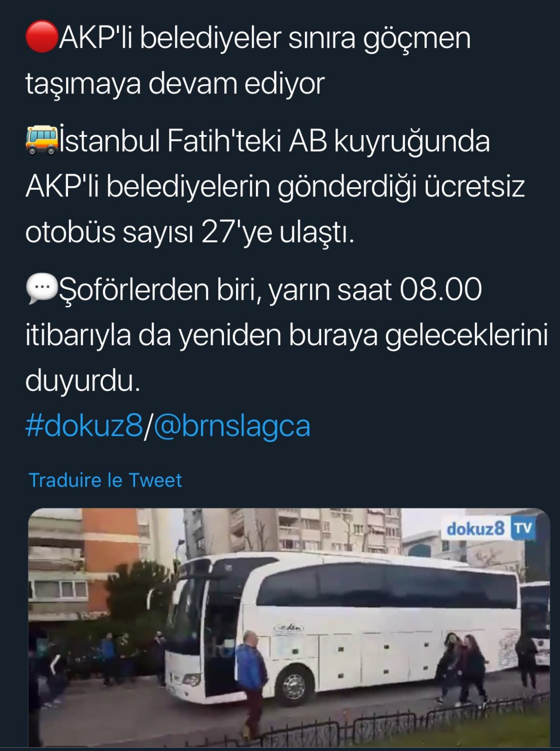Click the blue TV badge on video
Image resolution: width=560 pixels, height=751 pixels.
[523, 528]
